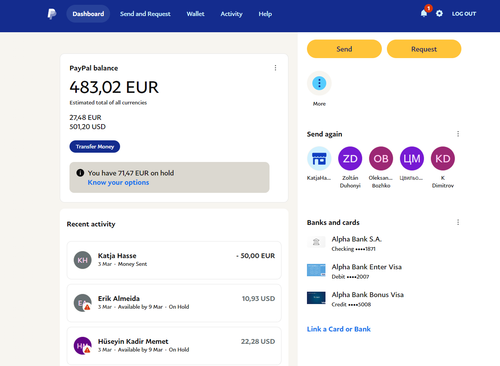Screen dimensions: 500x366
Task: Click the Send again heading
Action: click(x=324, y=134)
